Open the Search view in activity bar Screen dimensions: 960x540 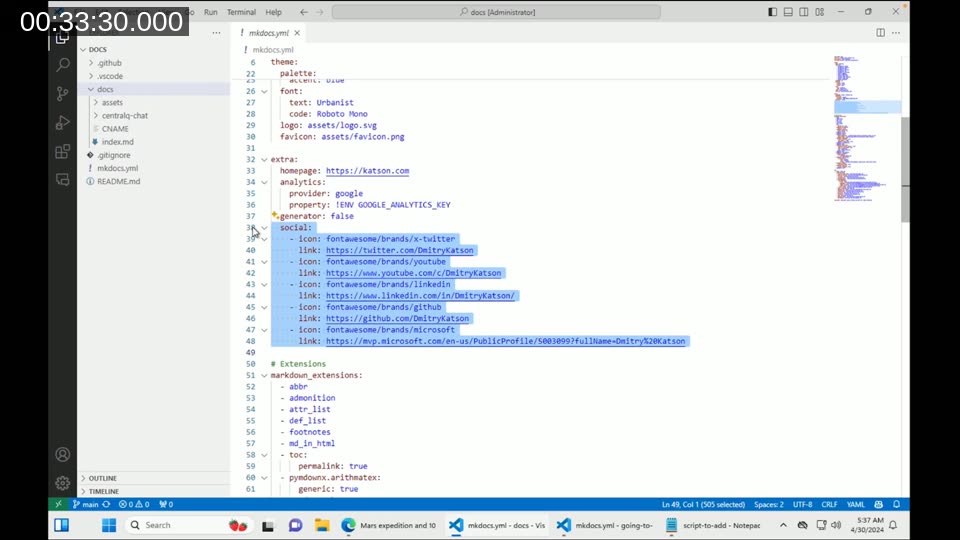coord(62,64)
